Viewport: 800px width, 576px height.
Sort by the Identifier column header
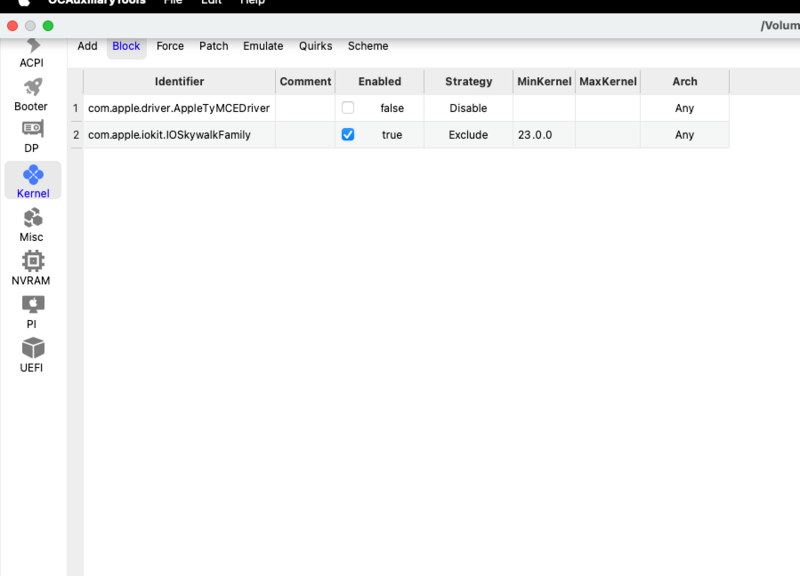pyautogui.click(x=179, y=82)
